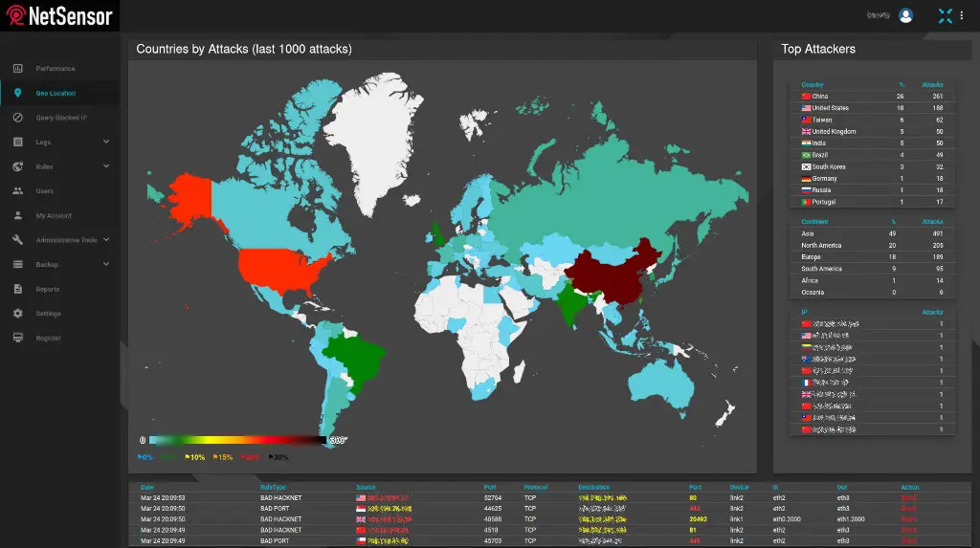Image resolution: width=980 pixels, height=548 pixels.
Task: Expand the Administrative Tools chevron
Action: (x=106, y=239)
